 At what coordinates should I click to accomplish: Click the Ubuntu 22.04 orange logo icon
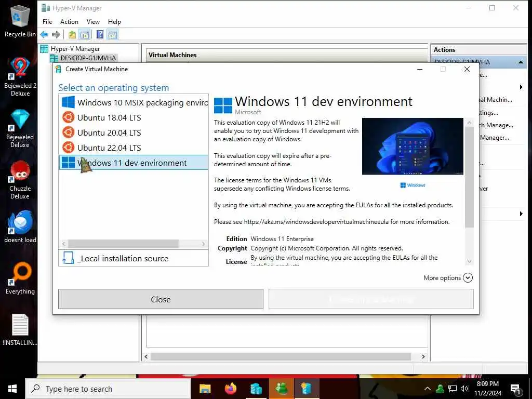point(68,147)
